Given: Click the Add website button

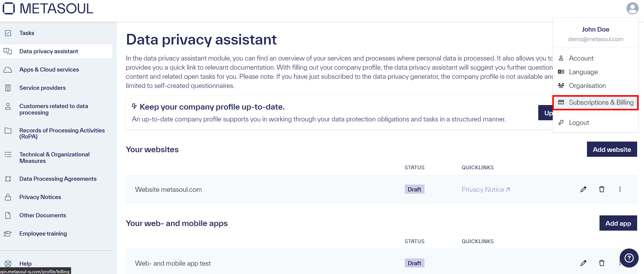Looking at the screenshot, I should (x=612, y=149).
